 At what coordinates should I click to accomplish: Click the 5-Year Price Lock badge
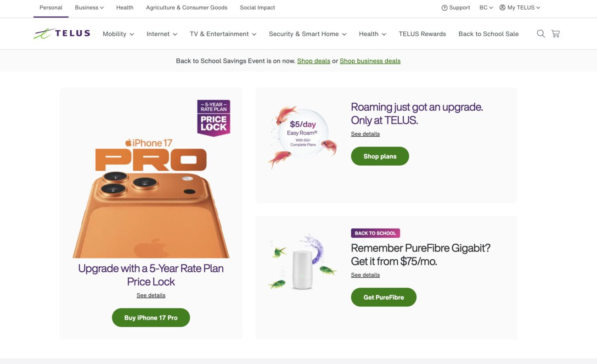214,118
